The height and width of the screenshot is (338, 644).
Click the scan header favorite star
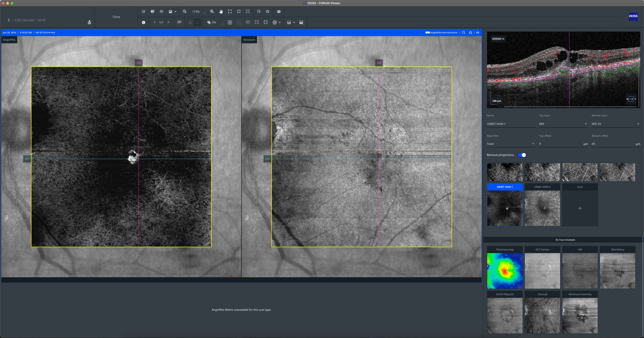point(470,32)
